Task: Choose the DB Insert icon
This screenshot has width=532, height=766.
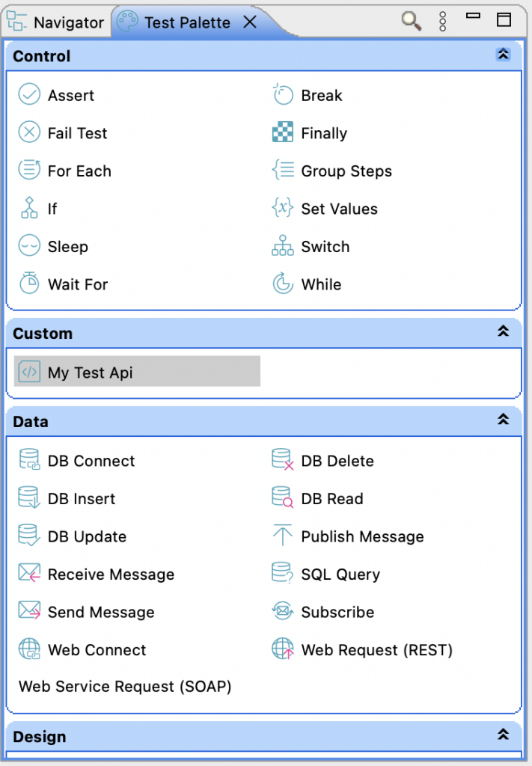Action: coord(29,497)
